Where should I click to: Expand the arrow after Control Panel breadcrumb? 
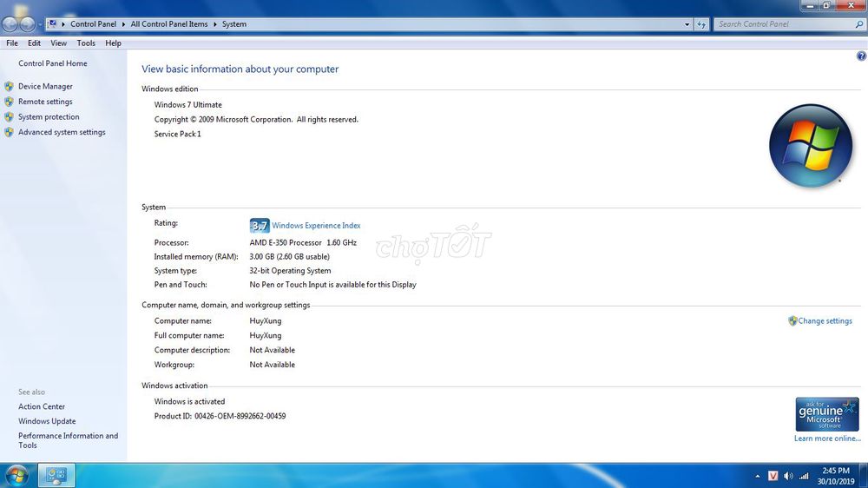[x=123, y=24]
